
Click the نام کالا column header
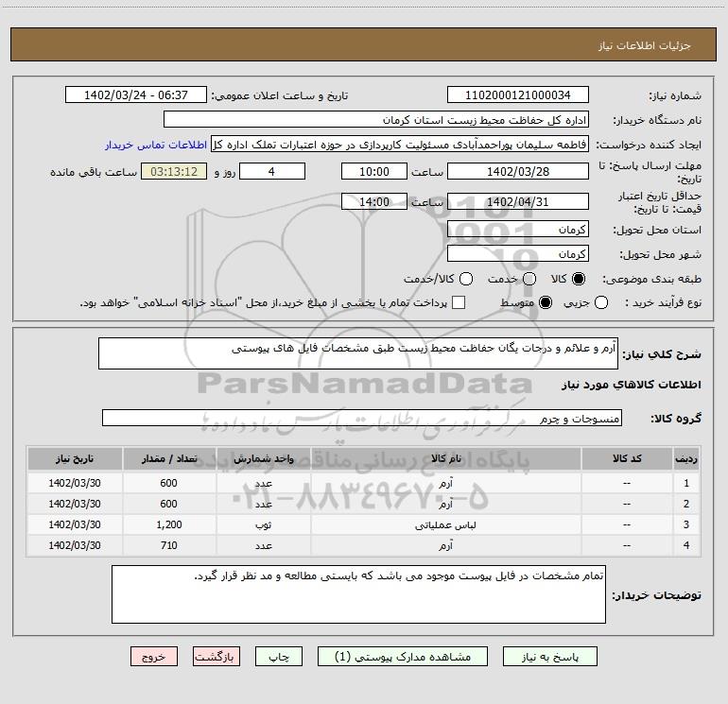tap(445, 458)
